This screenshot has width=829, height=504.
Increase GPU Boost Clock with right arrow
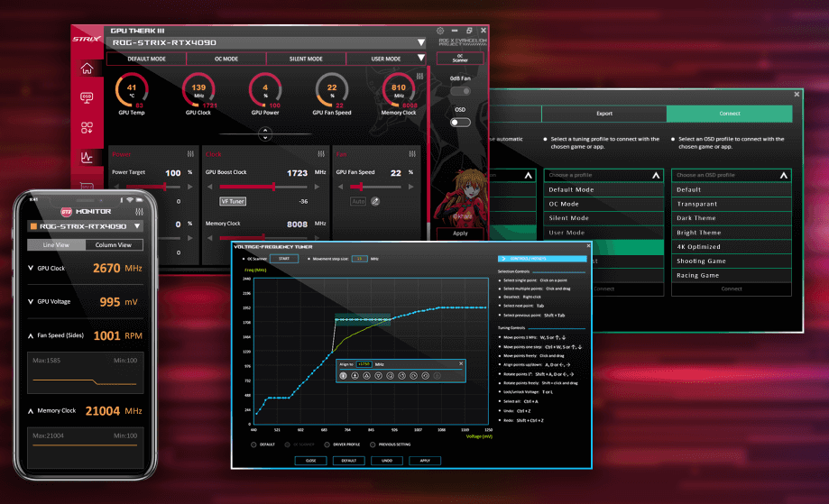pos(317,187)
